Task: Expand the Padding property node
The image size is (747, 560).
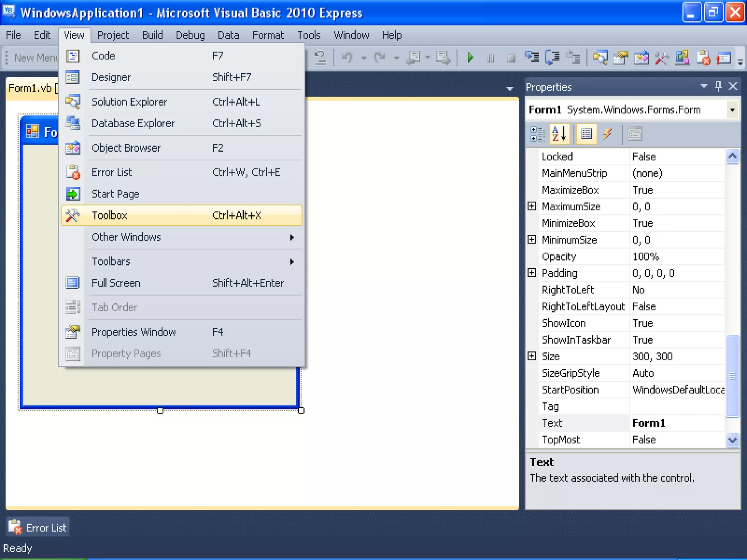Action: click(532, 273)
